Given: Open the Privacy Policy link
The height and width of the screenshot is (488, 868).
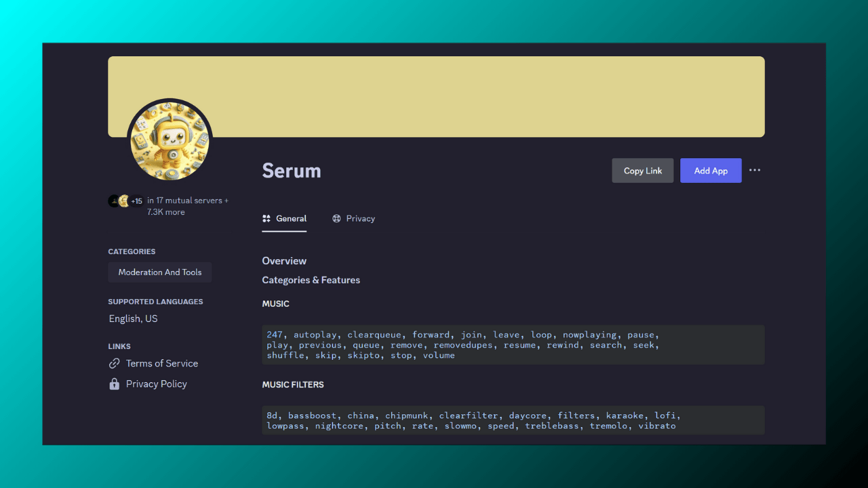Looking at the screenshot, I should (156, 384).
